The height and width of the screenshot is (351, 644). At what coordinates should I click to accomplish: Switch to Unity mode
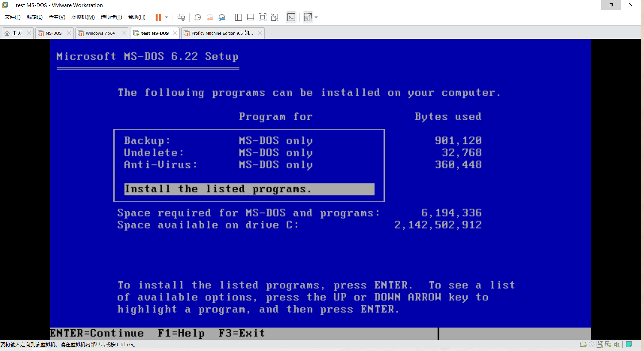(x=275, y=17)
